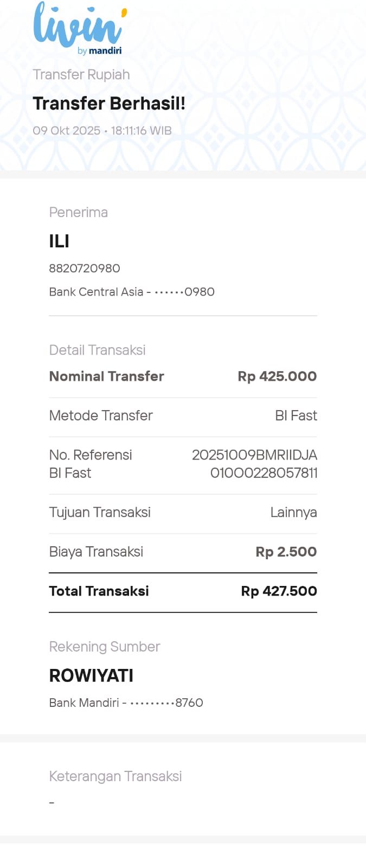The width and height of the screenshot is (366, 868).
Task: Click the "Metode Transfer" label
Action: tap(101, 416)
